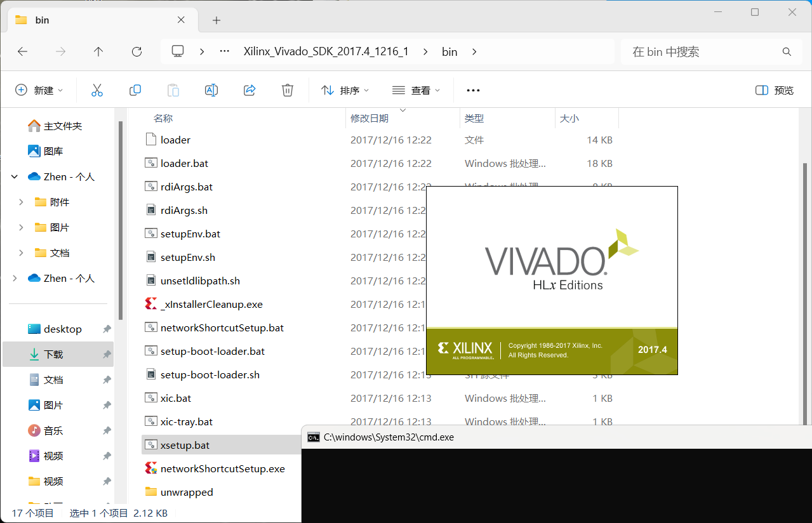
Task: Click the Delete trash icon
Action: (x=288, y=90)
